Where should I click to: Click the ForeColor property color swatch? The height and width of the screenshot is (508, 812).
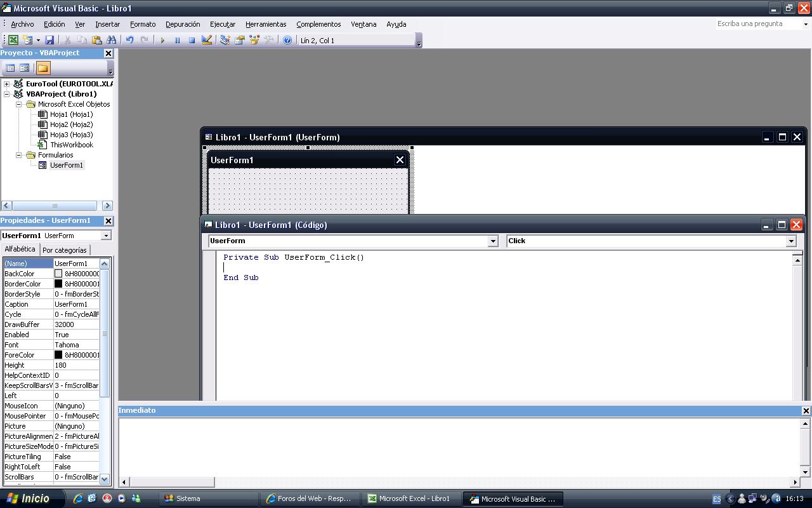(58, 355)
